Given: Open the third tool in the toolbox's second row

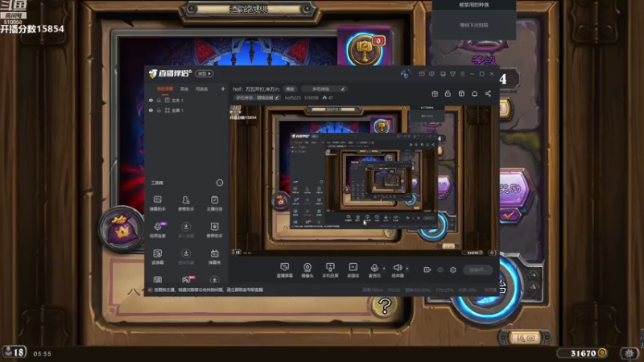Looking at the screenshot, I should [214, 230].
